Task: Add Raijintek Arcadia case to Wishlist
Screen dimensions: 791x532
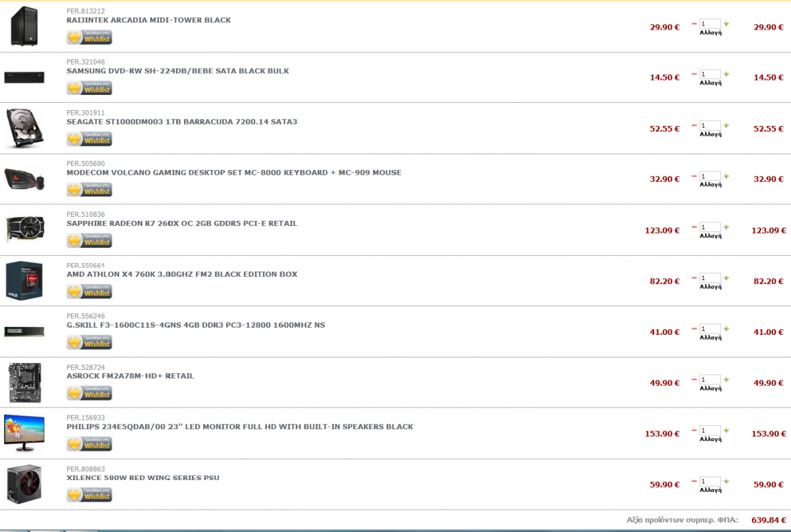Action: 90,38
